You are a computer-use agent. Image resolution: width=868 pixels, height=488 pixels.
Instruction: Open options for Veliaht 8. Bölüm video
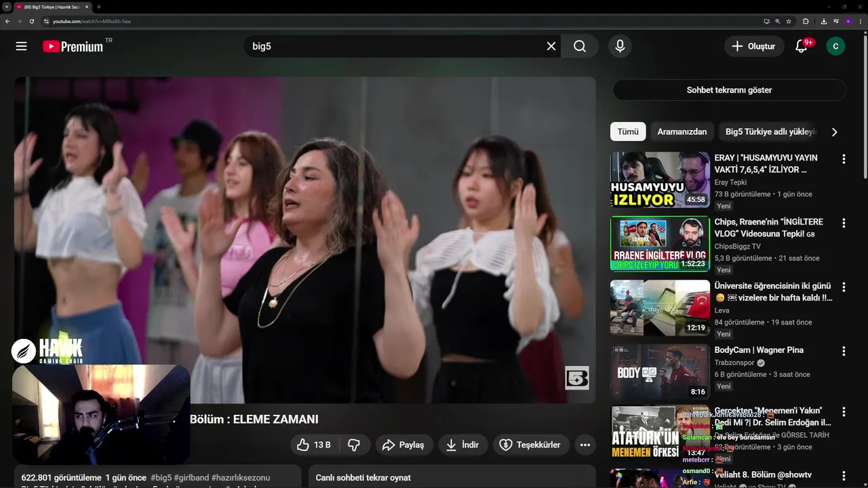844,476
